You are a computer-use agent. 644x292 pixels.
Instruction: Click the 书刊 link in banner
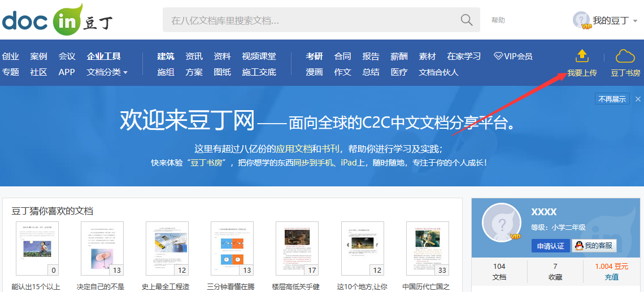tap(330, 148)
